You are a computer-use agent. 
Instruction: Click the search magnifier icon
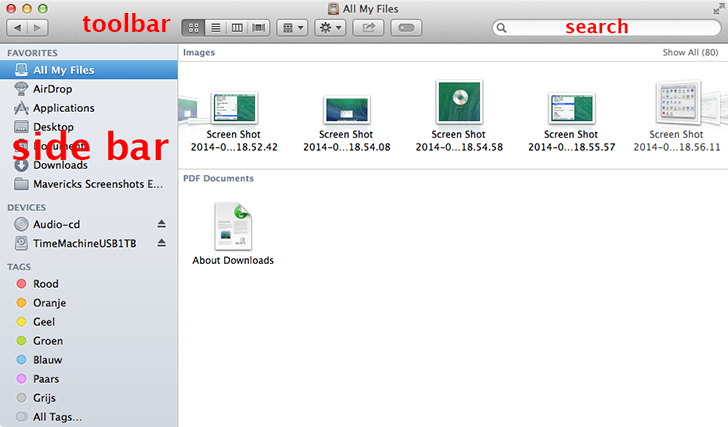[501, 28]
